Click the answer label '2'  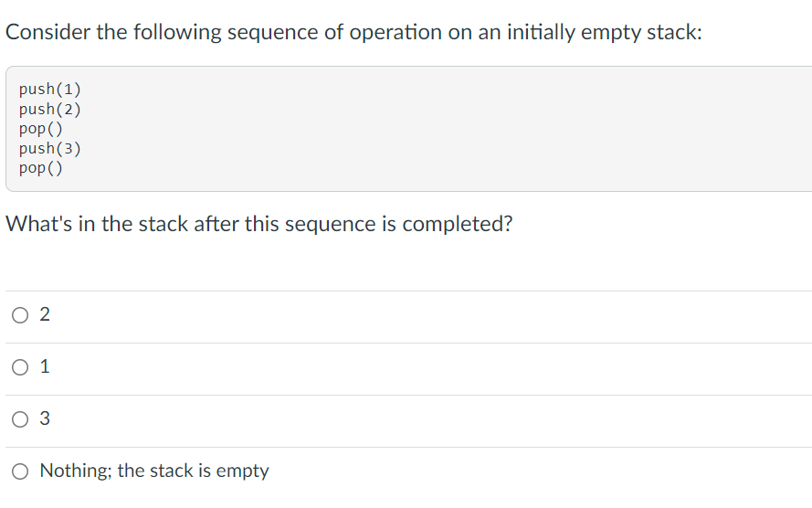[45, 314]
